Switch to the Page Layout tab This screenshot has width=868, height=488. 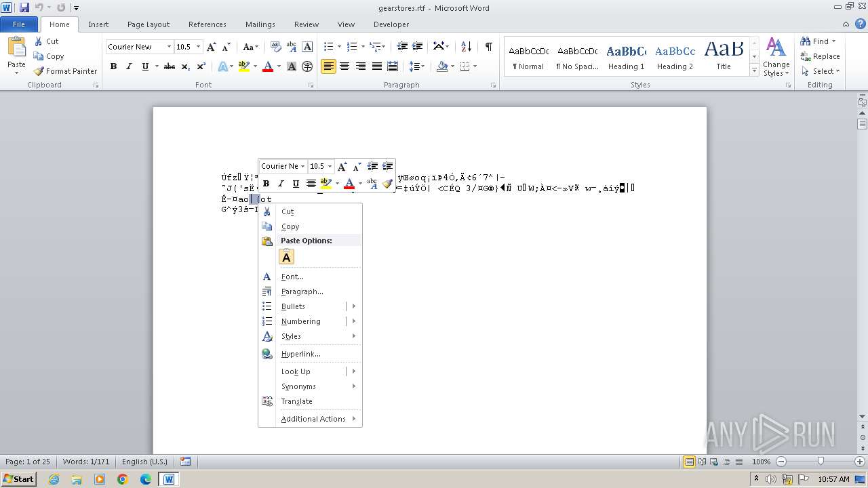point(149,24)
